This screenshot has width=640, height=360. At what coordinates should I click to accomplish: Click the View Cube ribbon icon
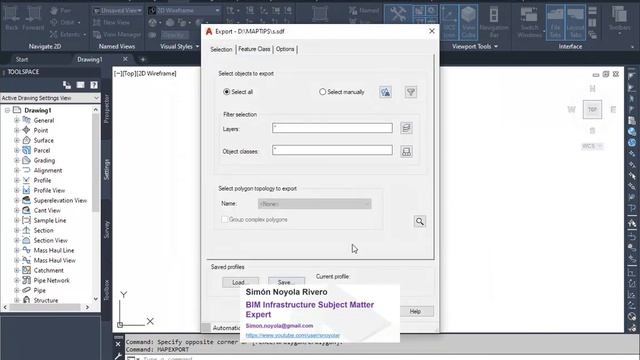(469, 21)
